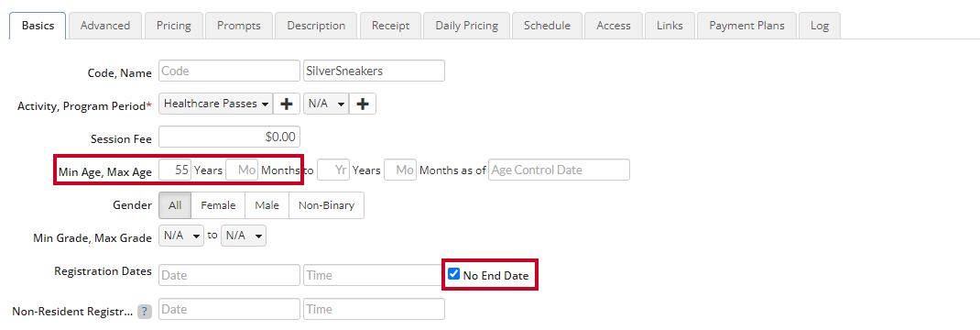This screenshot has width=980, height=330.
Task: Open the Payment Plans tab
Action: pyautogui.click(x=746, y=26)
